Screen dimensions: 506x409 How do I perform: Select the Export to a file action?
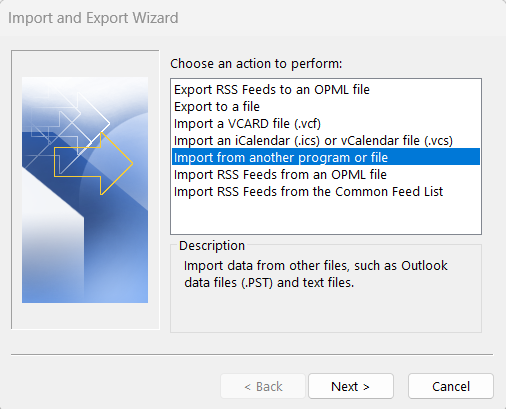(326, 107)
